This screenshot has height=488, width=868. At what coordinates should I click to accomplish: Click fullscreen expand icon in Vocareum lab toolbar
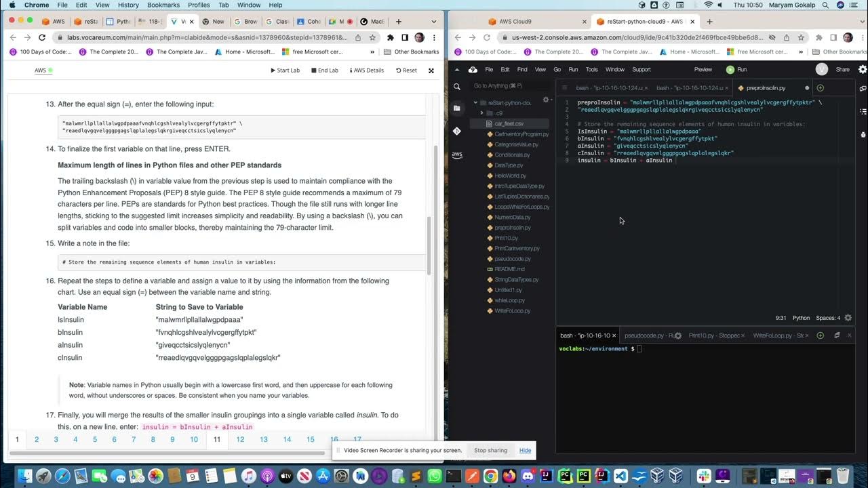click(431, 70)
